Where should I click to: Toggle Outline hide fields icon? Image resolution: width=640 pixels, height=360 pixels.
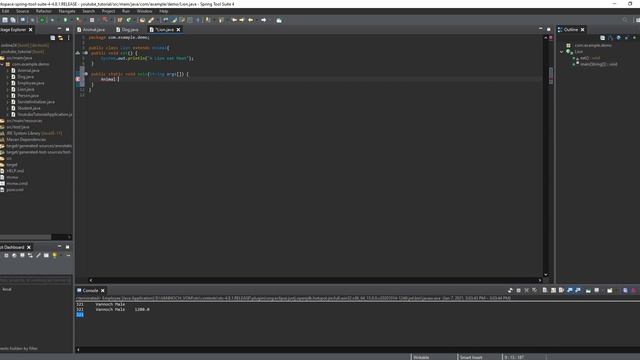(x=618, y=38)
